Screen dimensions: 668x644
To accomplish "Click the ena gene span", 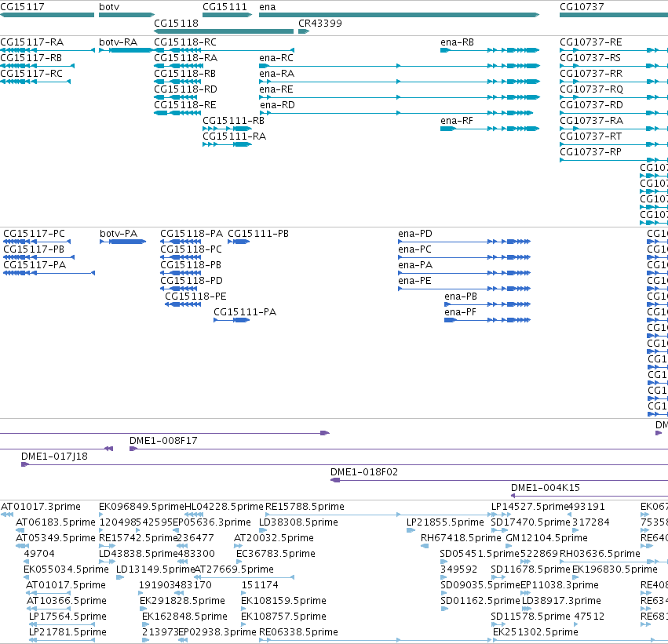I will (x=400, y=15).
